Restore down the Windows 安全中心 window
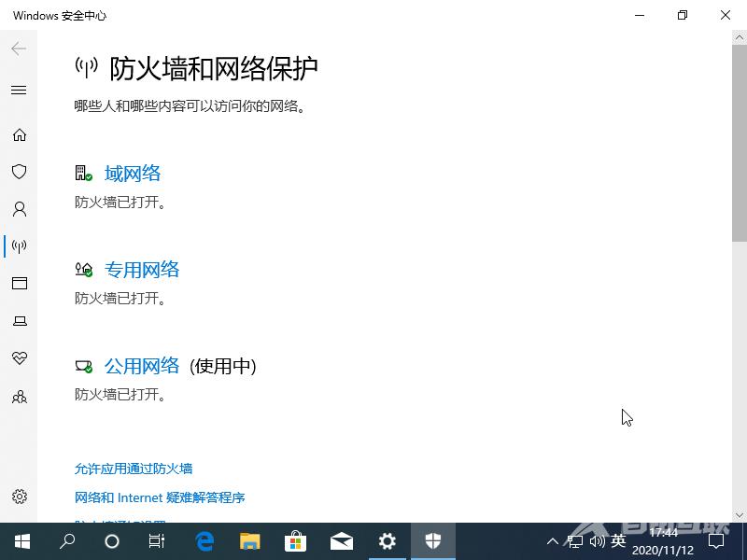The image size is (747, 560). [x=683, y=15]
